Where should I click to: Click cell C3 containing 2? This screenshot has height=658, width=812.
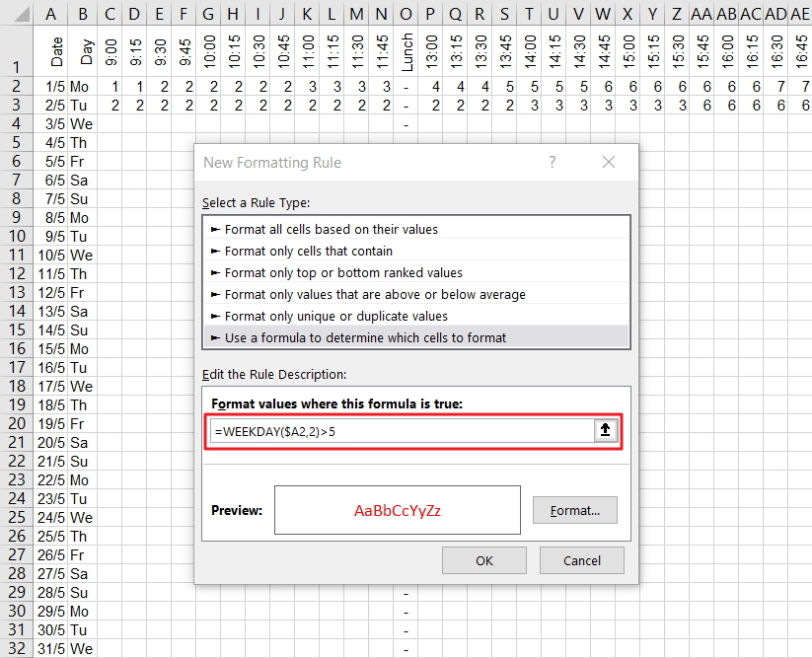(110, 106)
